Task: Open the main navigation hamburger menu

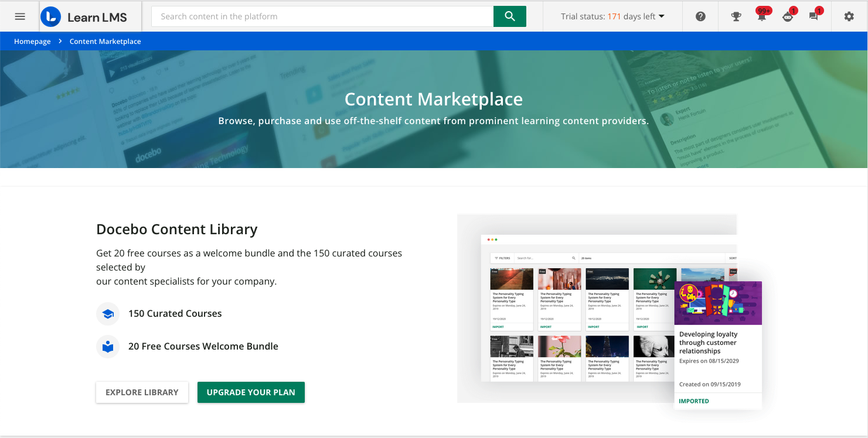Action: (x=20, y=16)
